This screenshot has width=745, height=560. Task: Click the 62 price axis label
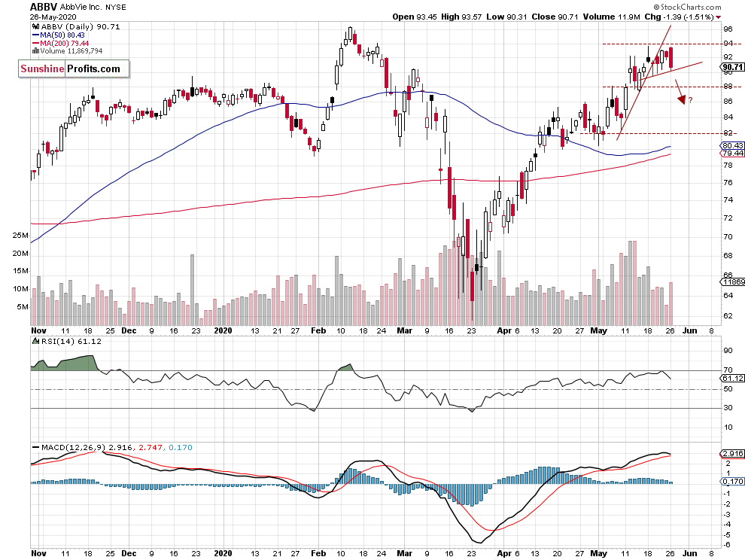pos(728,315)
